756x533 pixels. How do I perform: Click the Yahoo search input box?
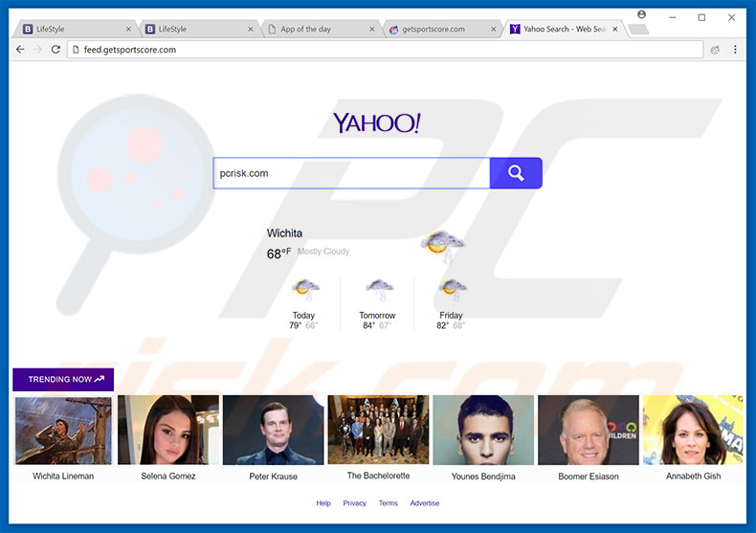point(351,173)
